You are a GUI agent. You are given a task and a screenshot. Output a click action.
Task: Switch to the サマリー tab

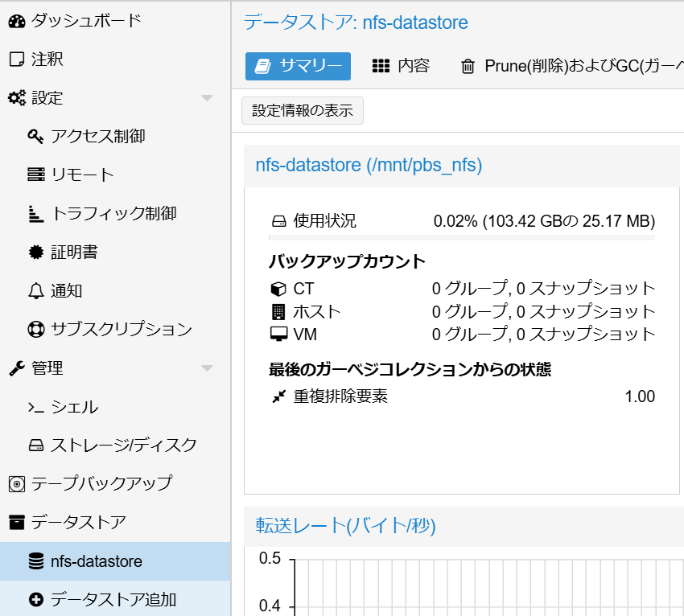tap(298, 66)
